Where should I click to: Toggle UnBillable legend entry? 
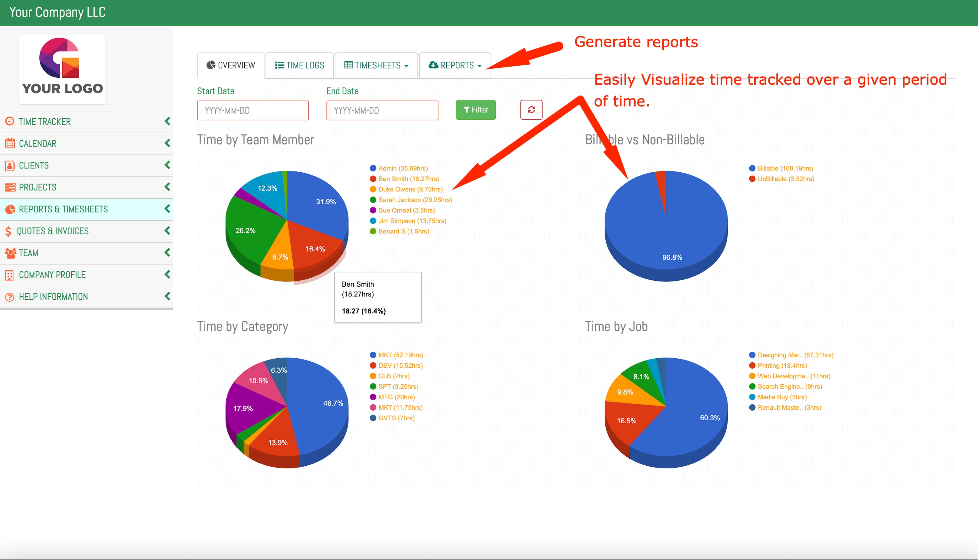(785, 179)
